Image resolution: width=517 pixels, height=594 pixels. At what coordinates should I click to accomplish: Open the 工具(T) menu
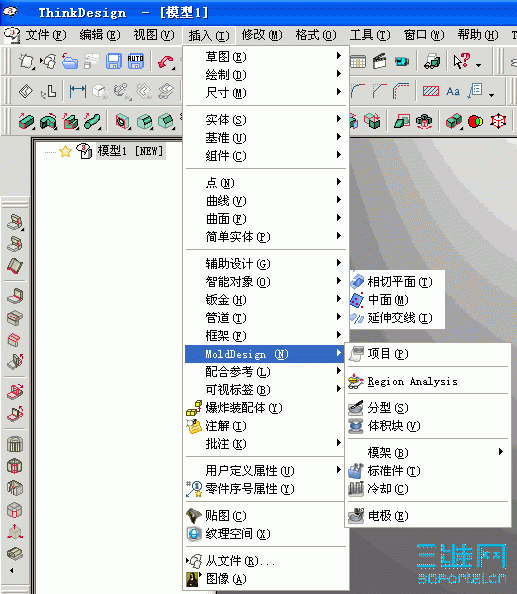(x=370, y=35)
